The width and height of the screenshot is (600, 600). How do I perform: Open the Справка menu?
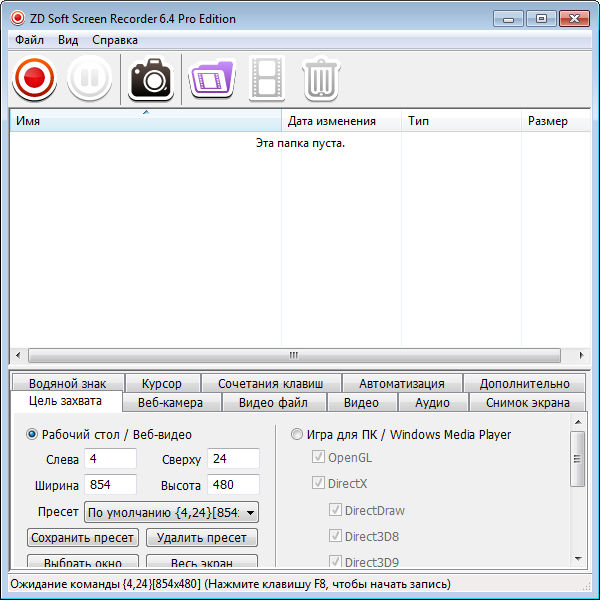click(115, 40)
